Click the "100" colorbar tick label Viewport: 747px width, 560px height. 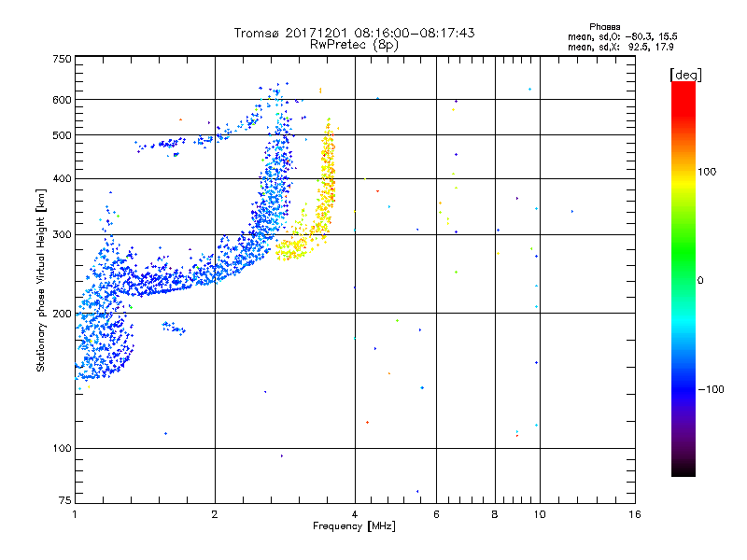click(707, 172)
